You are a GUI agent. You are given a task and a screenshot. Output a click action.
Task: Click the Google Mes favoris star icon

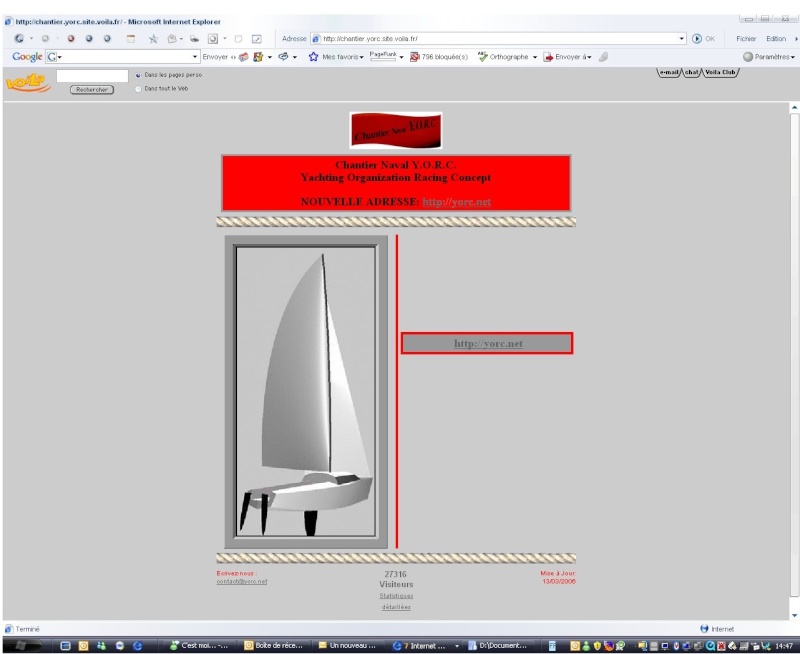(313, 57)
